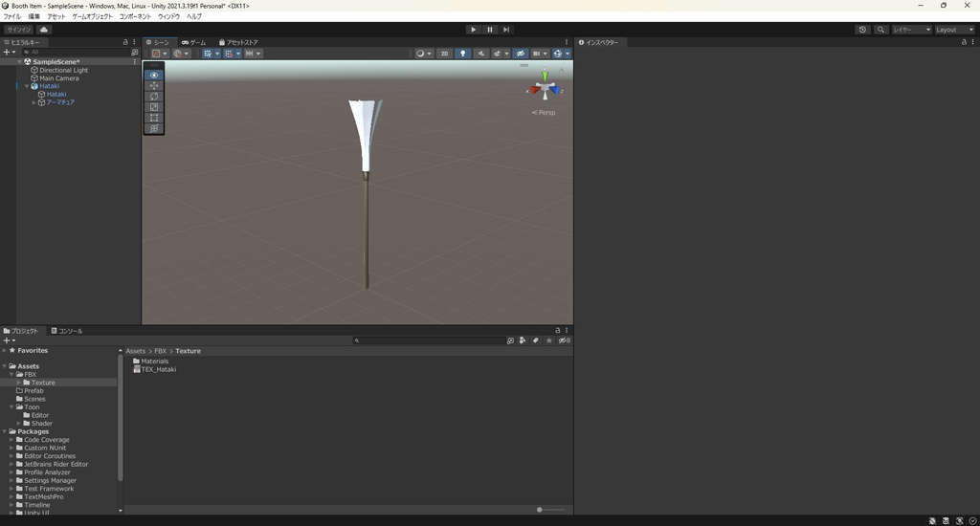Screen dimensions: 980x526
Task: Start Play mode with the play button
Action: pyautogui.click(x=473, y=30)
